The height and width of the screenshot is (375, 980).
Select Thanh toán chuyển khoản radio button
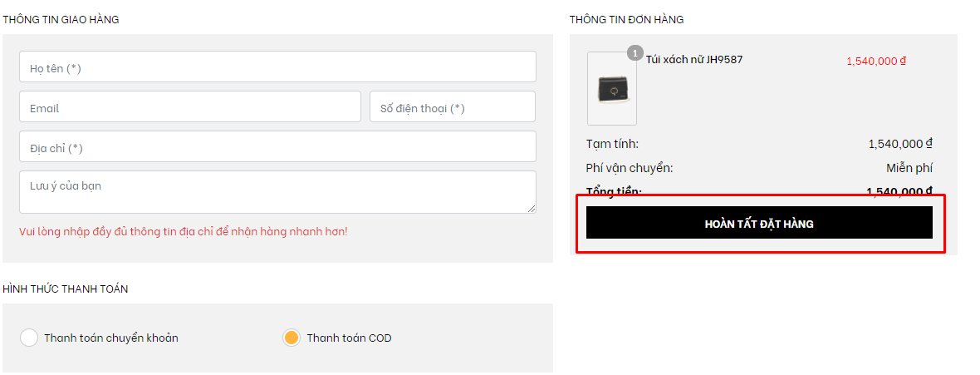(29, 338)
